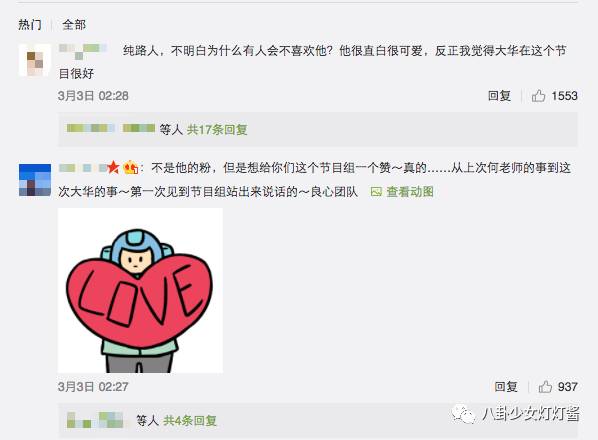Screen dimensions: 598x440
Task: Open the first commenter's avatar
Action: (35, 60)
